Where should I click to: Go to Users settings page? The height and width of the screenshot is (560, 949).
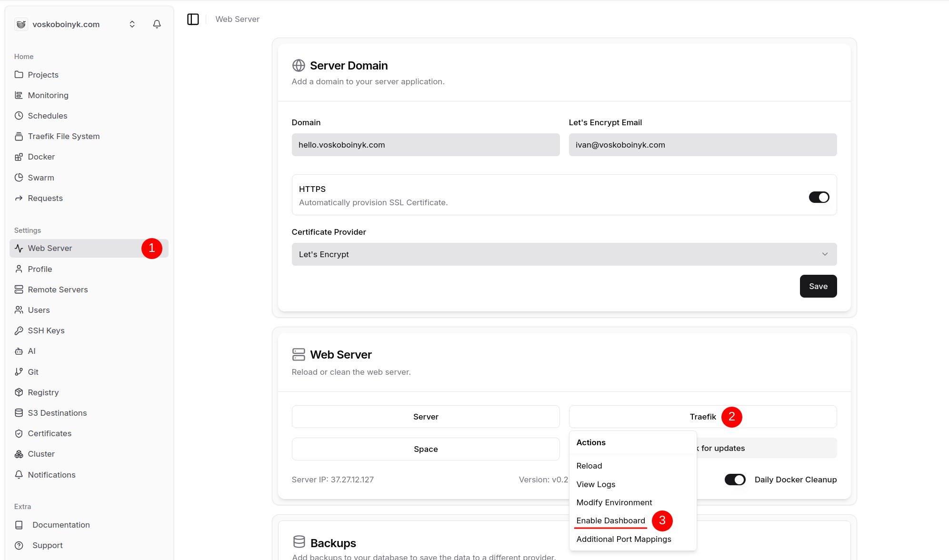coord(89,310)
